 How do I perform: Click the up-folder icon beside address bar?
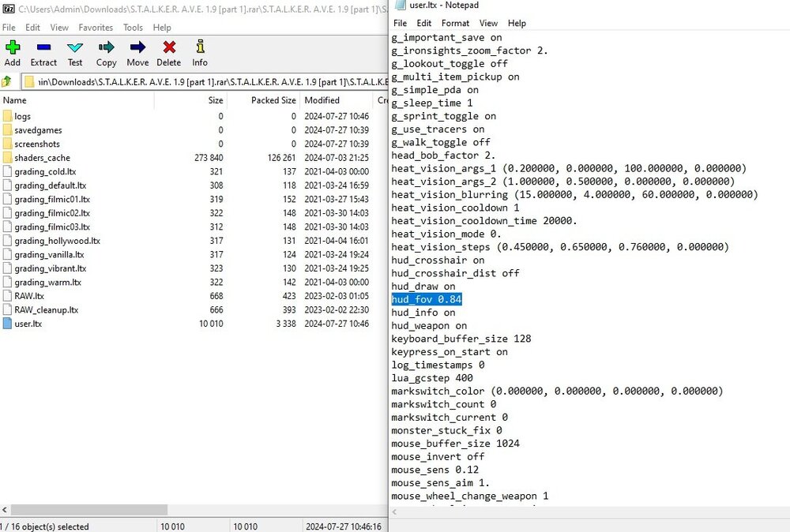point(7,81)
